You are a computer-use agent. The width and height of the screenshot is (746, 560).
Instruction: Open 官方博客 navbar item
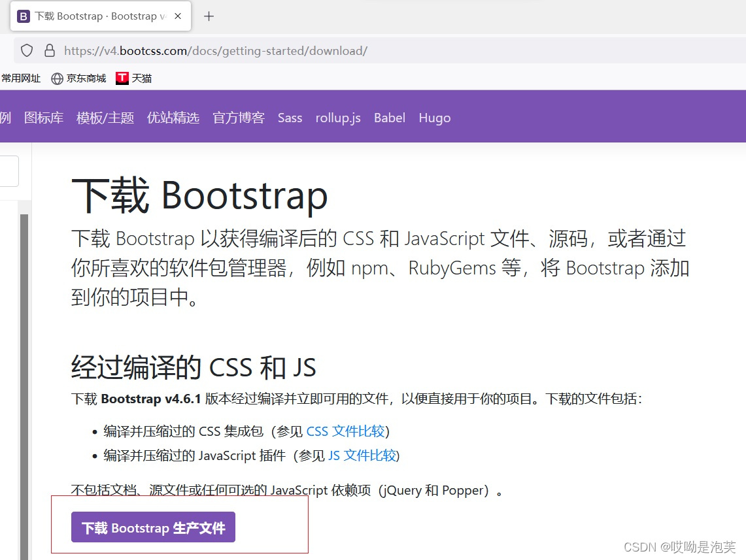pyautogui.click(x=239, y=118)
